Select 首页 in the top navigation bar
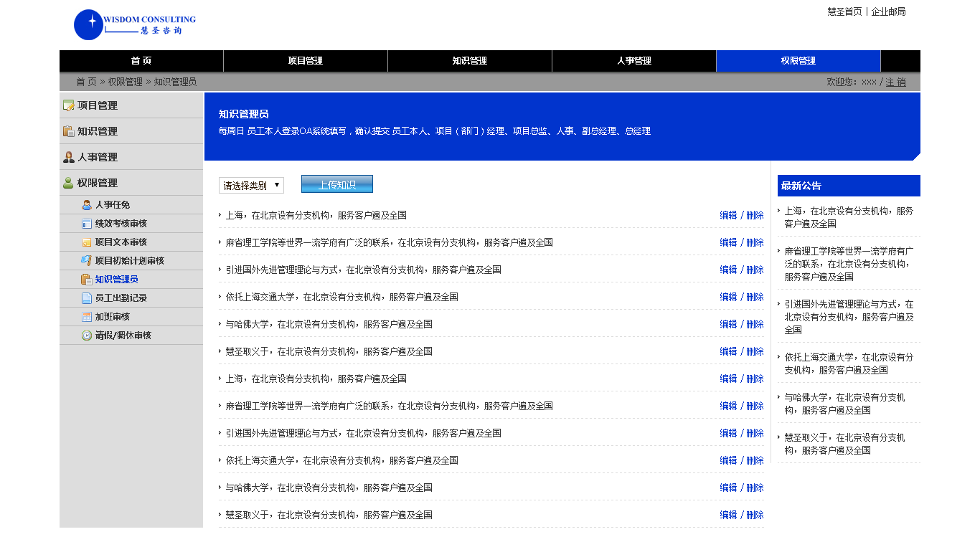Screen dimensions: 980x542 click(141, 61)
